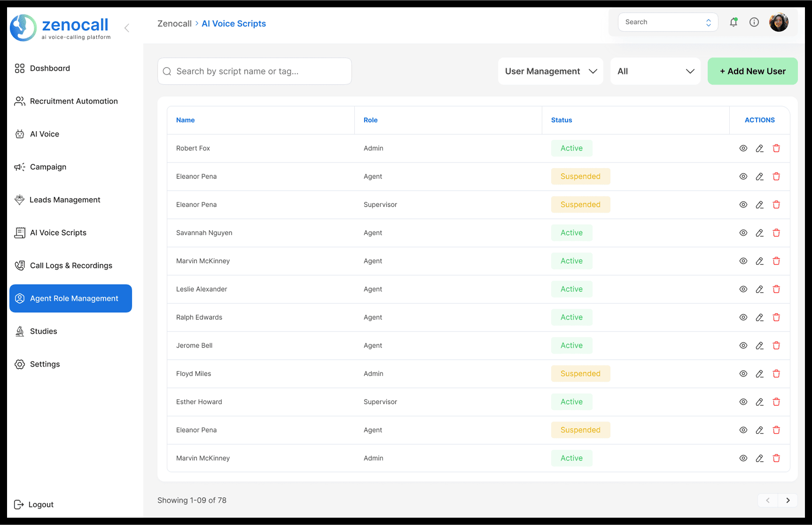The width and height of the screenshot is (812, 525).
Task: View Robert Fox details eye icon
Action: click(x=743, y=148)
